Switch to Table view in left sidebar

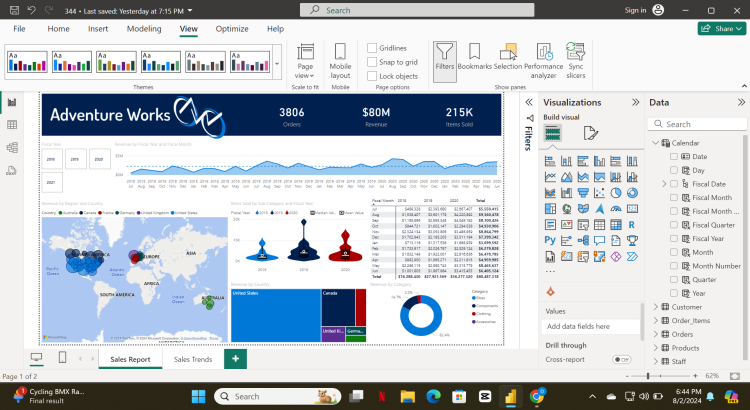(12, 125)
